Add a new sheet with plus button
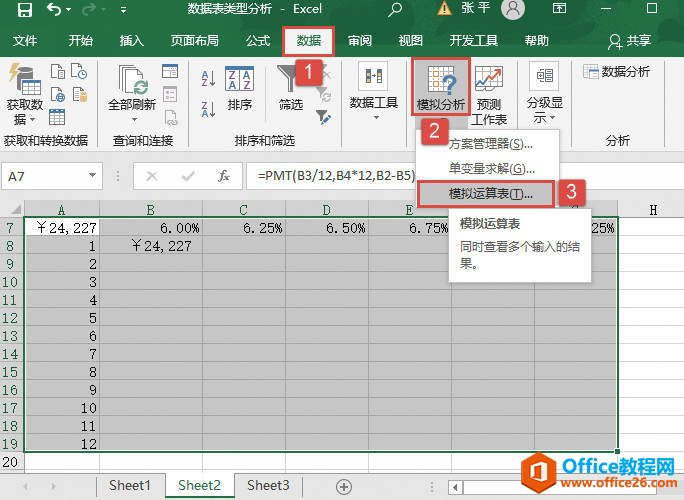 (344, 486)
